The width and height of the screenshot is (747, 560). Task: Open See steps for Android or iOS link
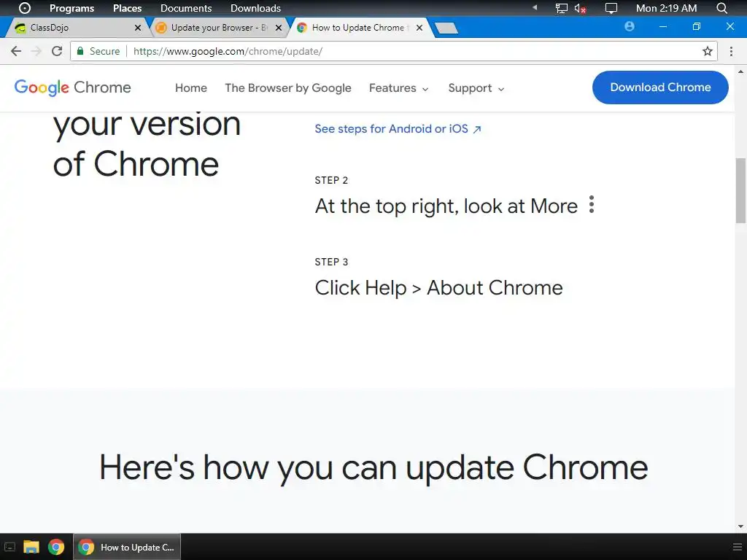[x=398, y=129]
